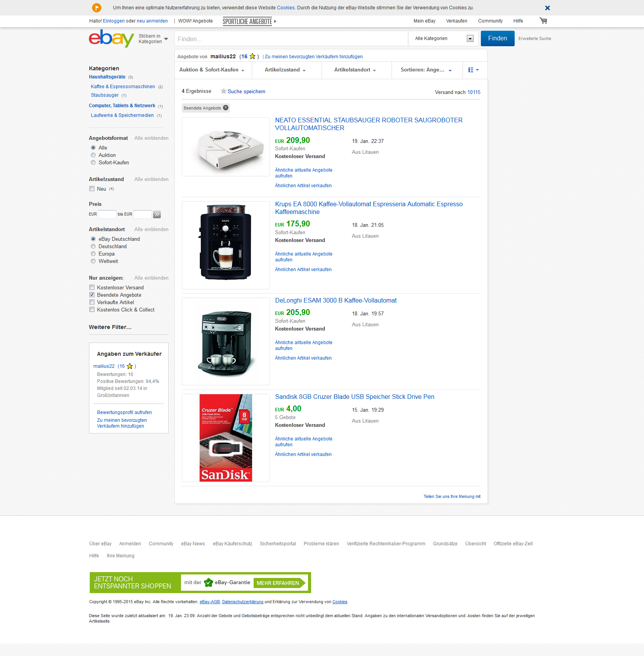Screen dimensions: 644x656
Task: Click the seller feedback star in the header
Action: coord(252,56)
